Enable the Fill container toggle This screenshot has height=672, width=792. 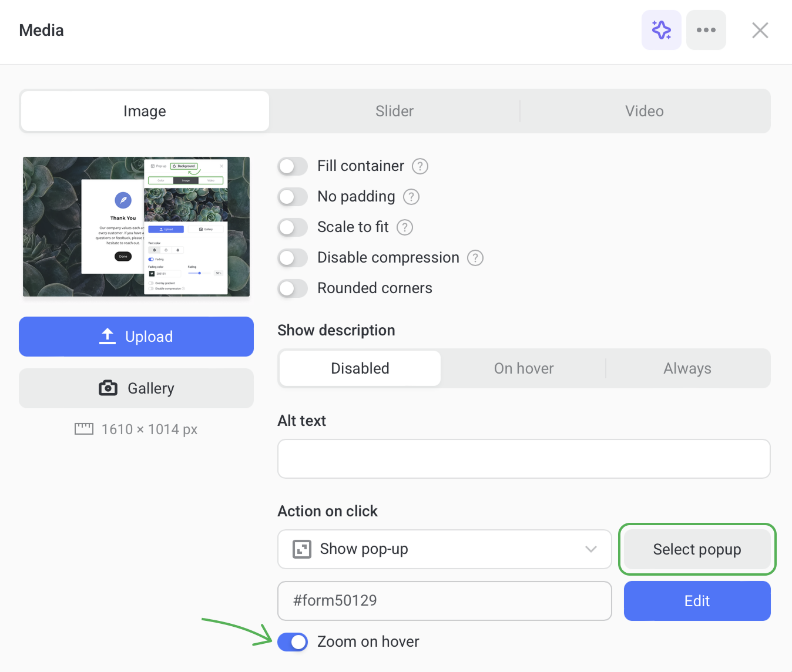pyautogui.click(x=293, y=166)
